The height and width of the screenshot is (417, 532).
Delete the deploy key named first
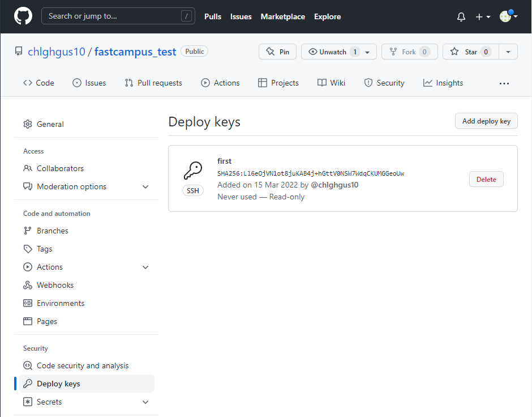pyautogui.click(x=486, y=179)
